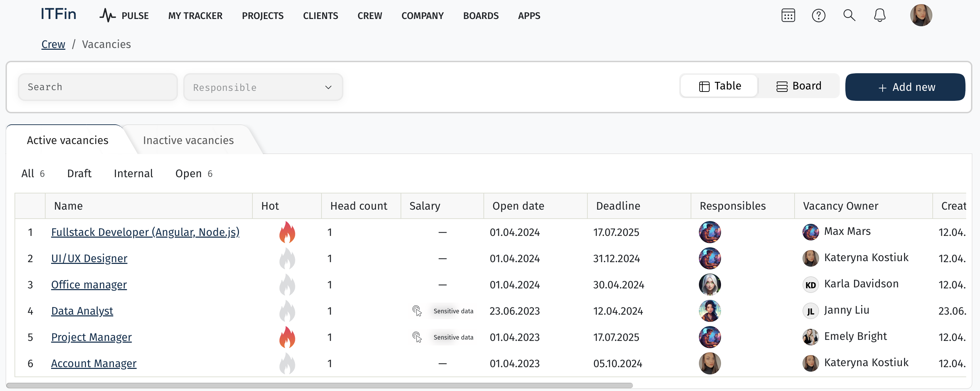
Task: Open MY TRACKER menu item
Action: tap(195, 16)
